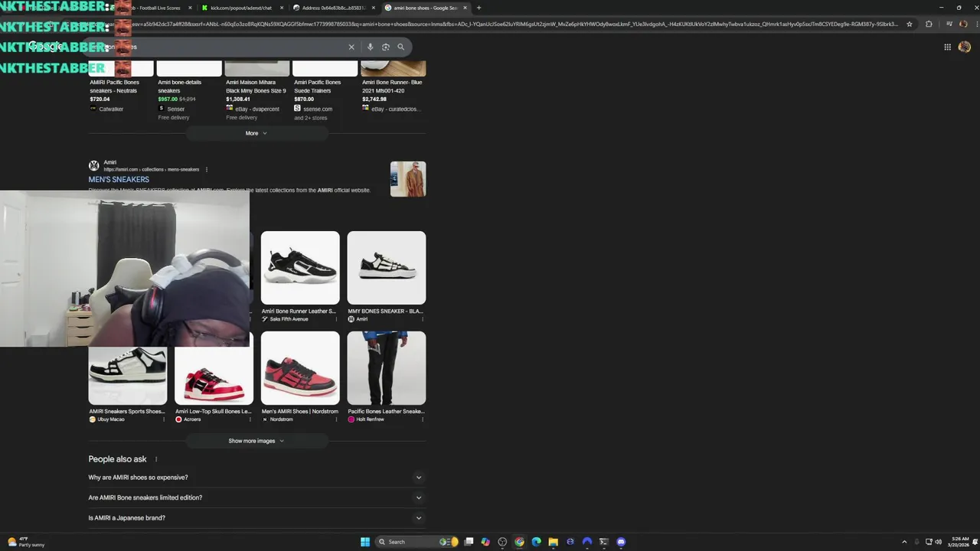Start voice search with microphone icon

click(370, 47)
